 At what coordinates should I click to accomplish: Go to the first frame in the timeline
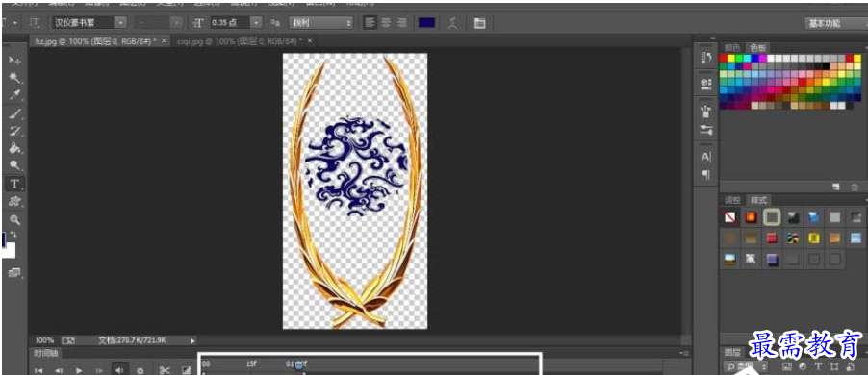(x=38, y=370)
